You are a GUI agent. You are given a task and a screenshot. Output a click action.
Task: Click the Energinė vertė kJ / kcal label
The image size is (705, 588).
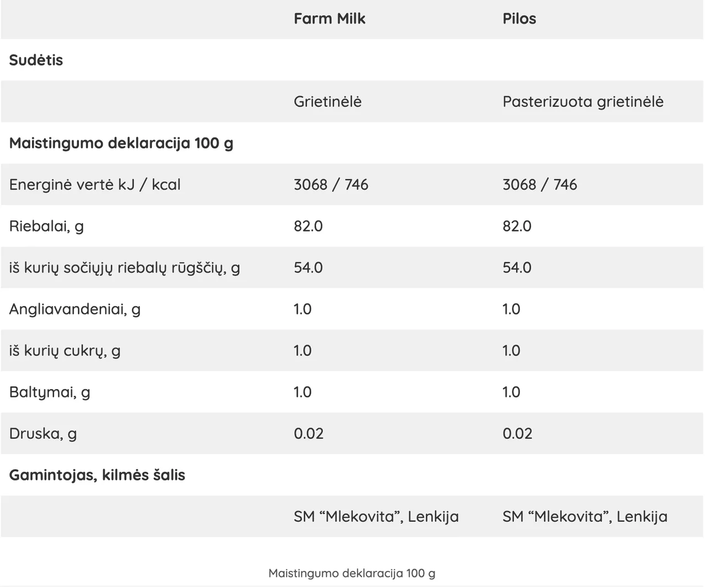[95, 185]
